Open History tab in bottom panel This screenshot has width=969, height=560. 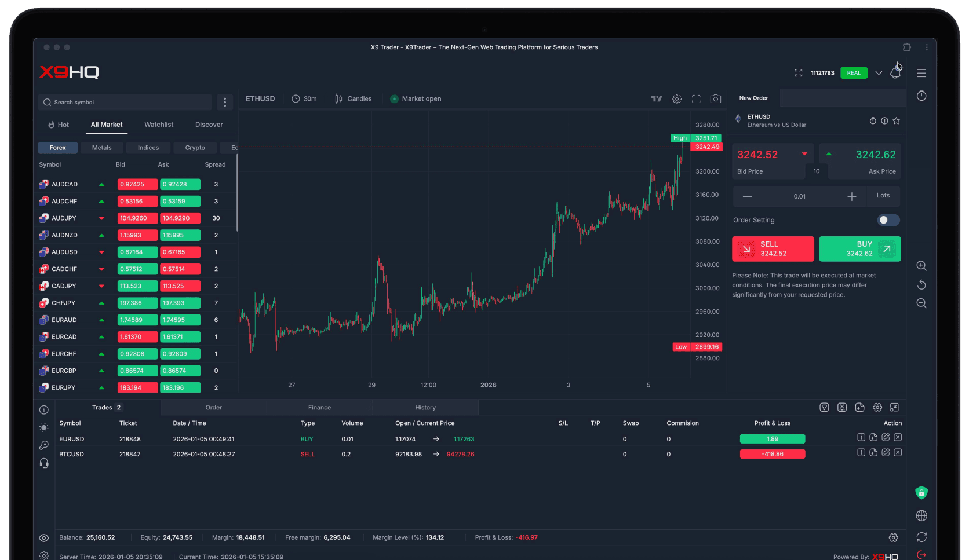[x=425, y=408]
